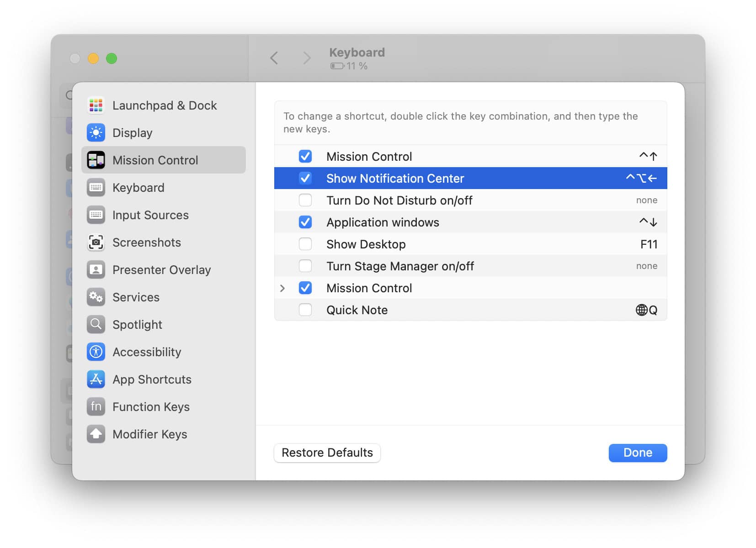Click the green zoom window button
756x548 pixels.
click(112, 58)
